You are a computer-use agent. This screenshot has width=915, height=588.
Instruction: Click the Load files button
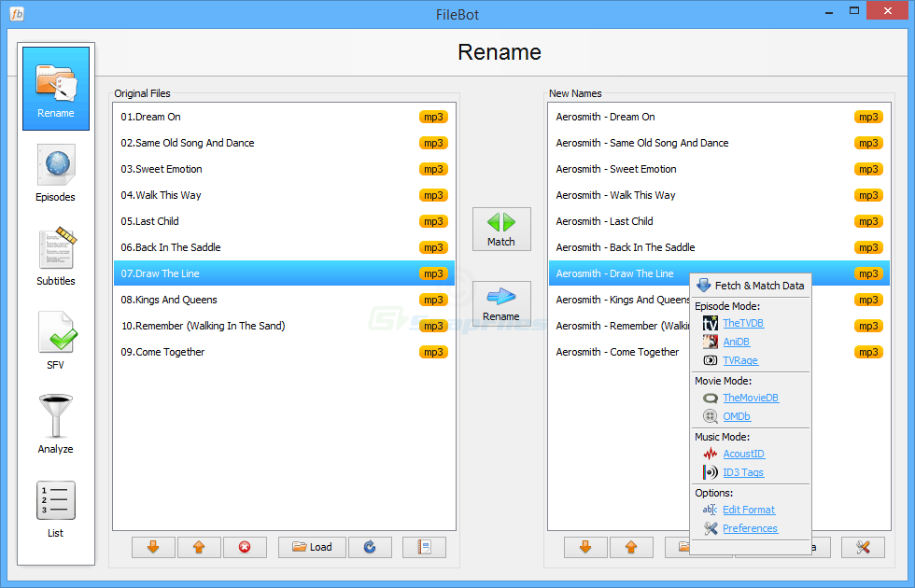[x=312, y=547]
